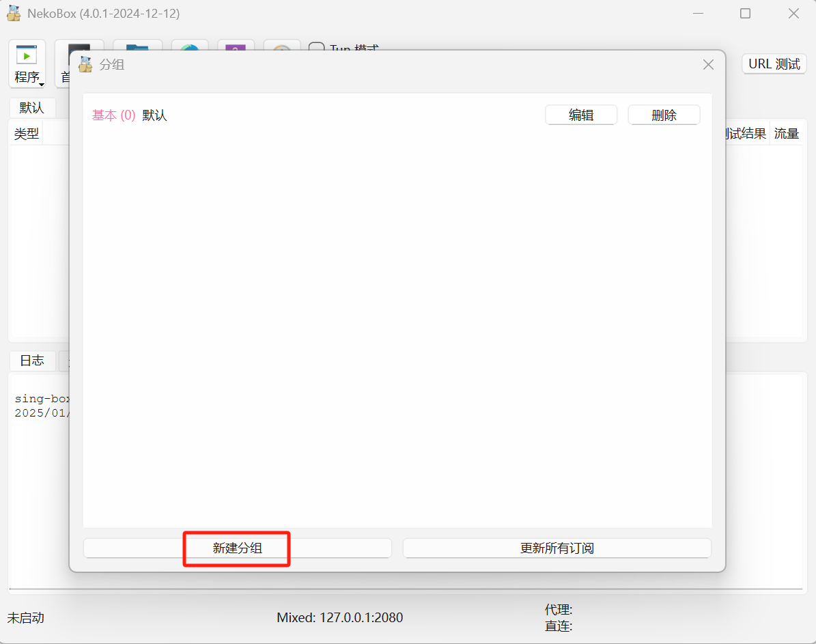Run the URL 测试 button
Screen dimensions: 816x644
(774, 64)
